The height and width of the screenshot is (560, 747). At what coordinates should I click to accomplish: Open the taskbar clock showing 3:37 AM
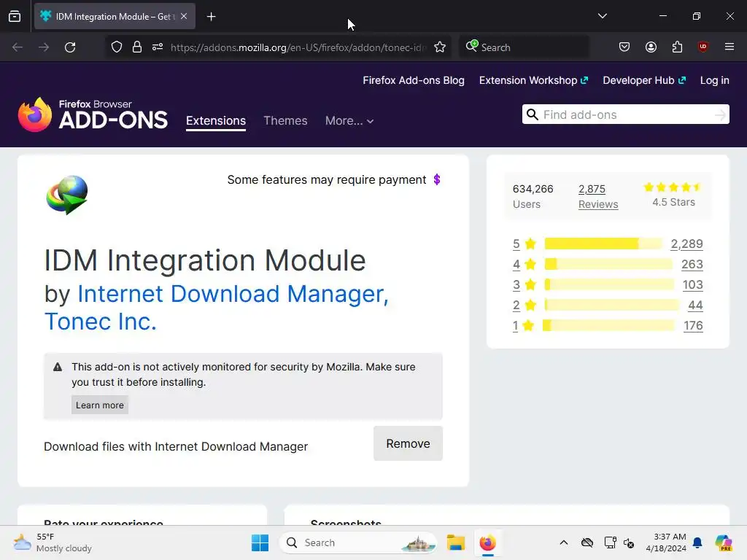click(x=666, y=542)
